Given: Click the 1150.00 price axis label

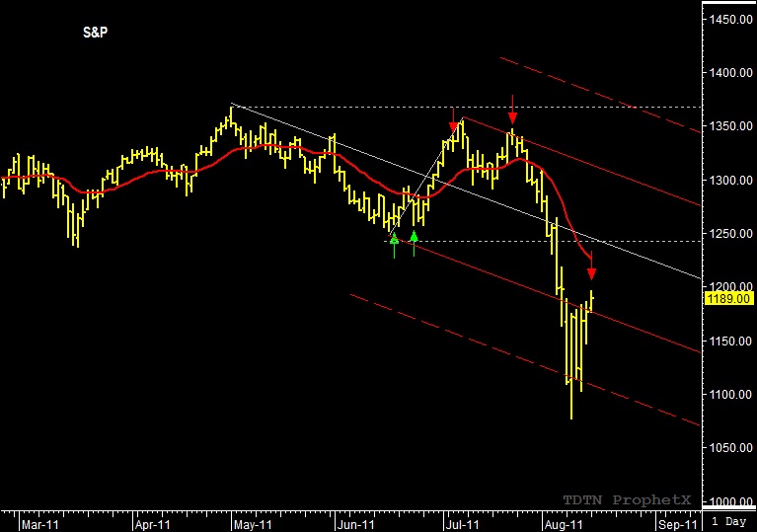Looking at the screenshot, I should tap(730, 342).
